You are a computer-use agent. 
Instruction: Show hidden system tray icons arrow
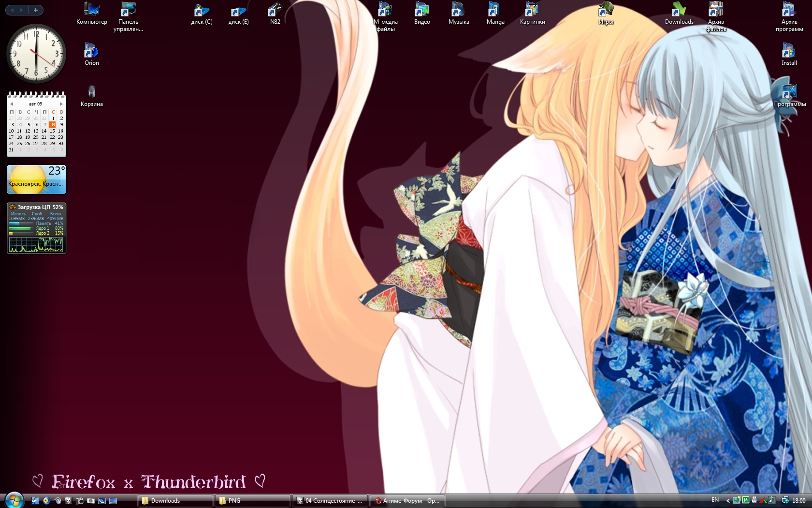(728, 500)
